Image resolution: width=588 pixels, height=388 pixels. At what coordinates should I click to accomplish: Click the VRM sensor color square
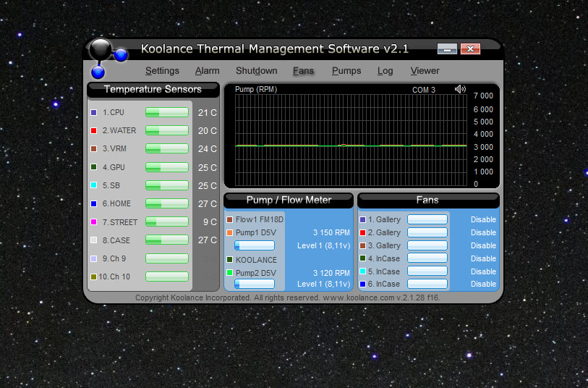(x=94, y=148)
